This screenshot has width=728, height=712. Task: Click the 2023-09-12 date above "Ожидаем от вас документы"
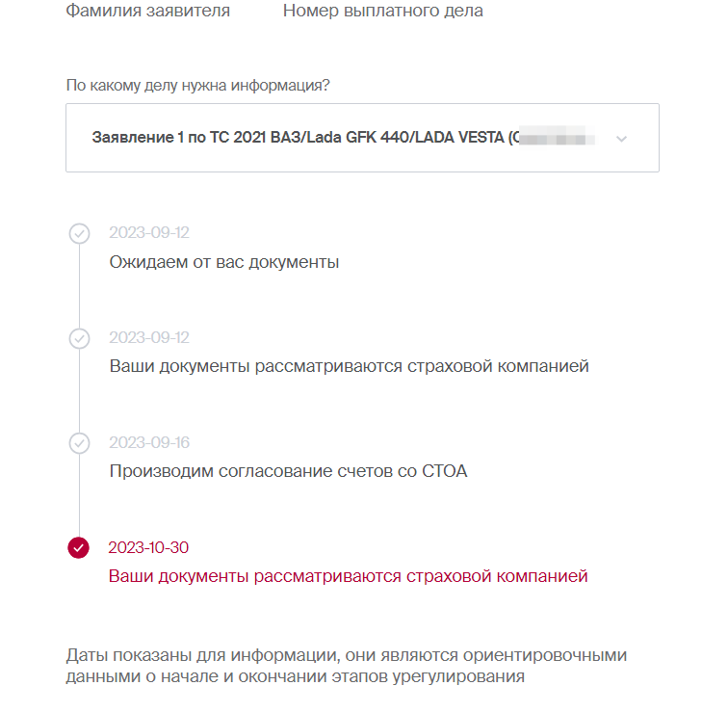point(149,232)
